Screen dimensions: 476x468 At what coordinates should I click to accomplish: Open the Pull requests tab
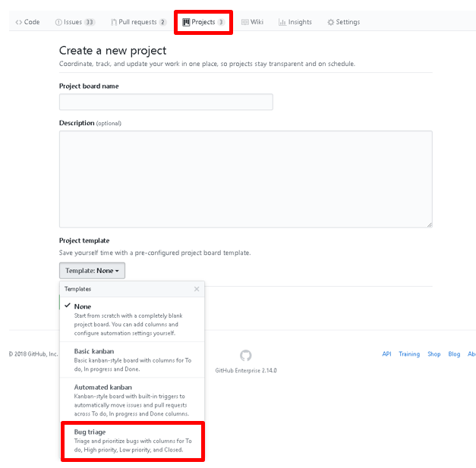[x=138, y=22]
